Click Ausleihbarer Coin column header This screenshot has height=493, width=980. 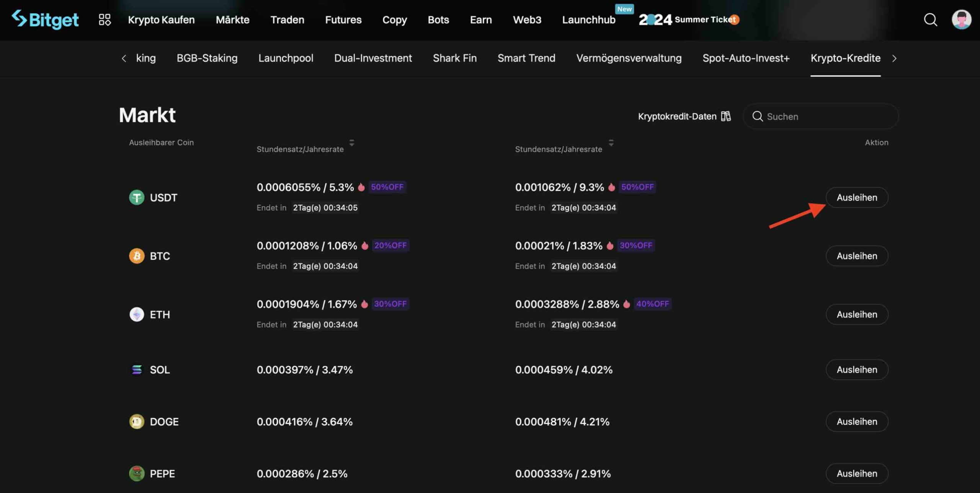pos(161,142)
